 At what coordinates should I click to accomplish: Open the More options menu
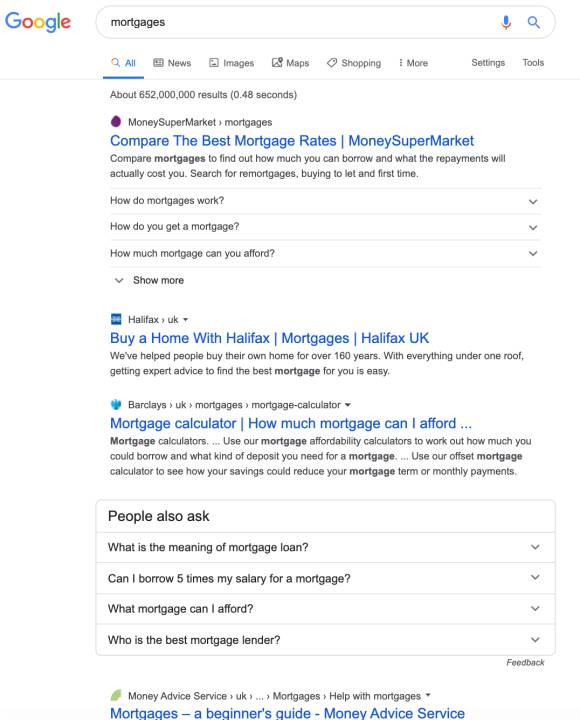413,63
